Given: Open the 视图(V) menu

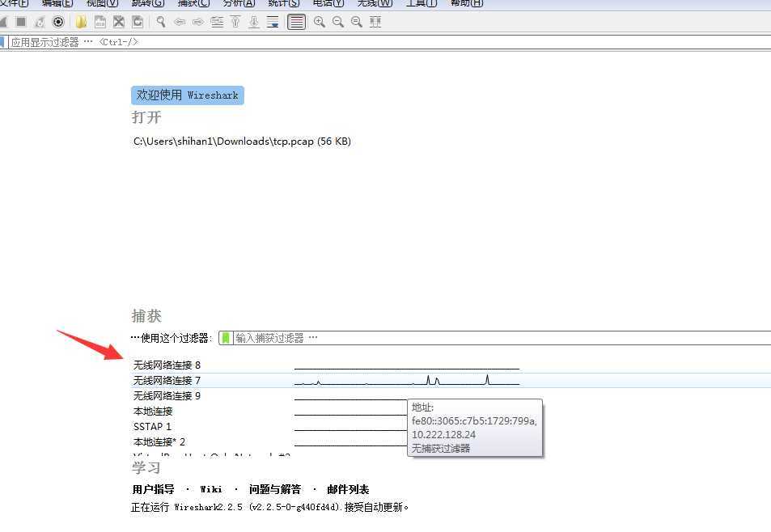Looking at the screenshot, I should [x=102, y=3].
